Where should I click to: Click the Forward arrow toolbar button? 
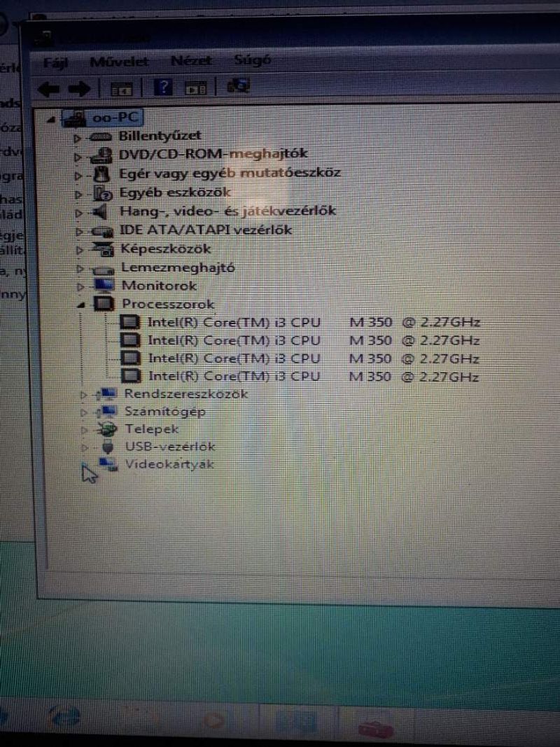(x=79, y=89)
